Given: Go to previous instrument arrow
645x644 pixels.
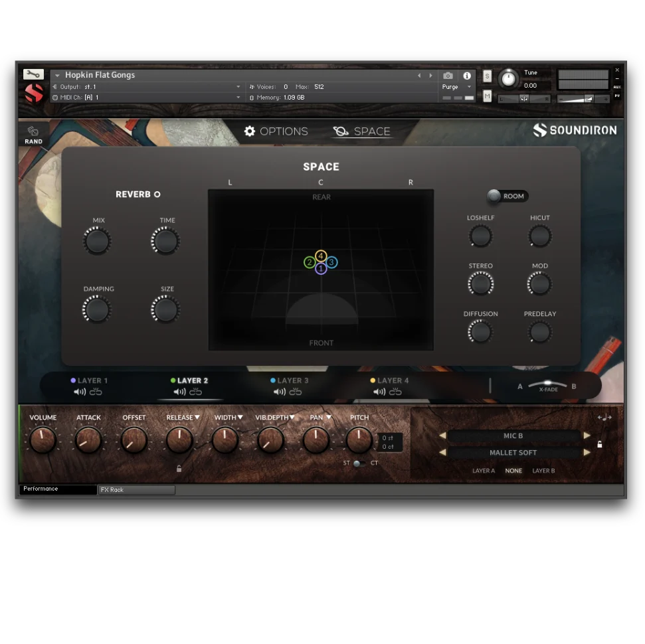Looking at the screenshot, I should click(x=419, y=76).
